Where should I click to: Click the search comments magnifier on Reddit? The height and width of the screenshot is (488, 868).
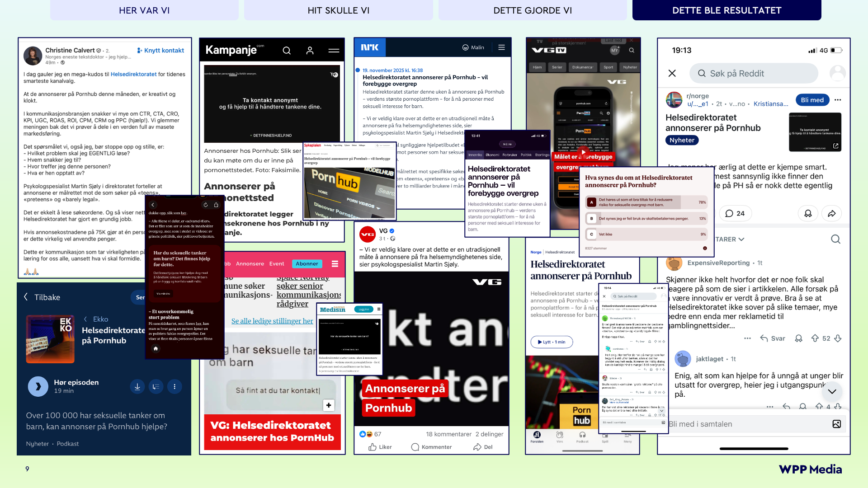point(835,239)
